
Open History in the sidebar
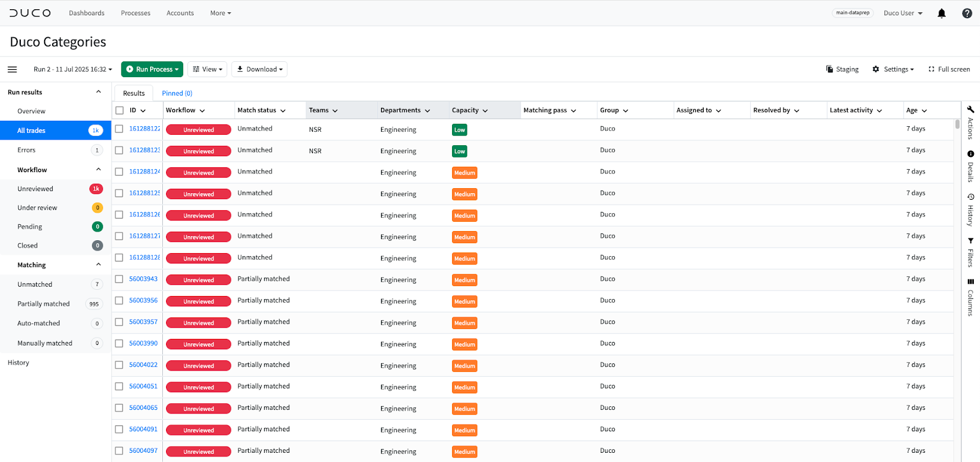(18, 363)
